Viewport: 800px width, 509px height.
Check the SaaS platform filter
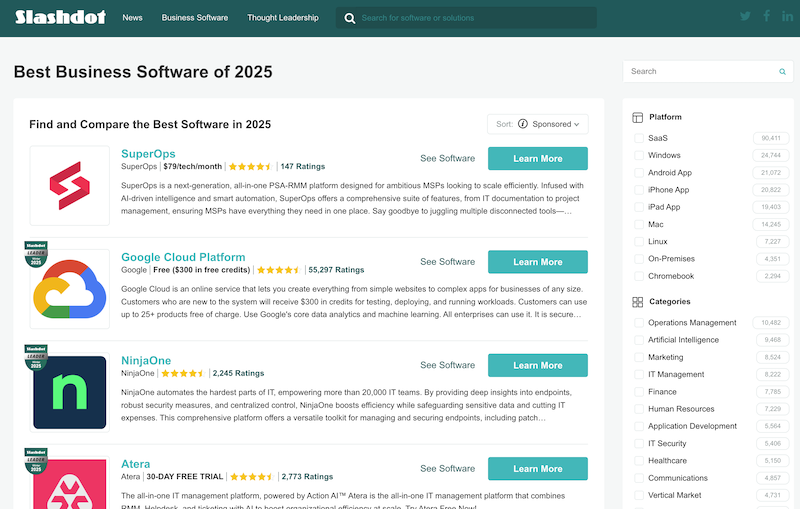pyautogui.click(x=638, y=138)
